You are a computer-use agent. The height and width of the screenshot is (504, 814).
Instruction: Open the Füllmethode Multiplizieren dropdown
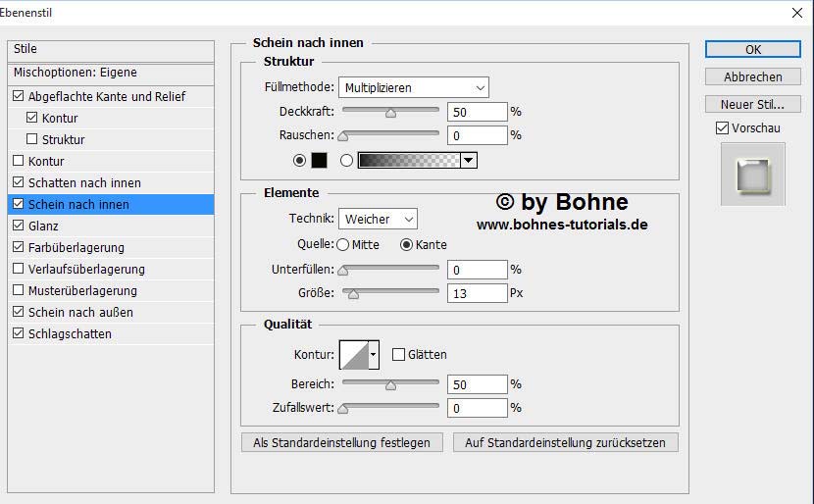(x=413, y=88)
